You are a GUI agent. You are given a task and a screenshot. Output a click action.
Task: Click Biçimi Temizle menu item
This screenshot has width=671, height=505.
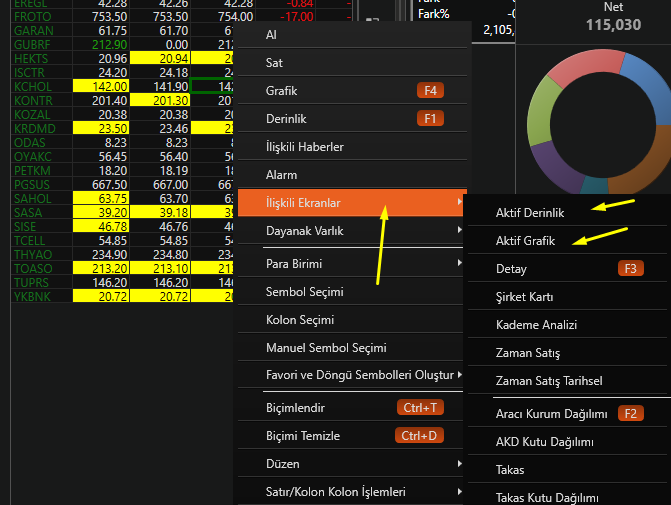302,436
